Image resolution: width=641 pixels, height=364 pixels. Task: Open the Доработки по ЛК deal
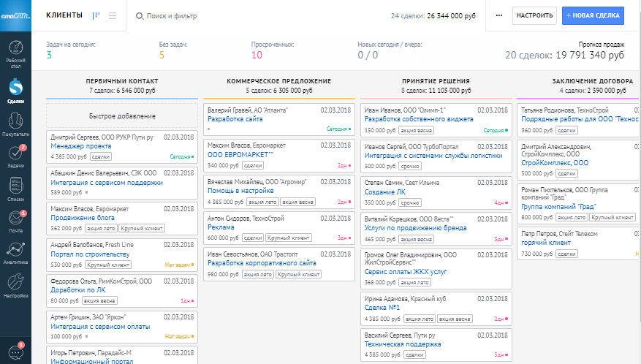[x=78, y=290]
